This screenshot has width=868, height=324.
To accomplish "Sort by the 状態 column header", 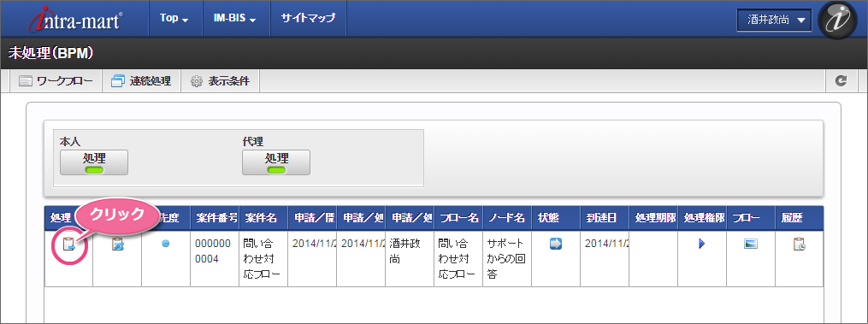I will click(x=556, y=218).
